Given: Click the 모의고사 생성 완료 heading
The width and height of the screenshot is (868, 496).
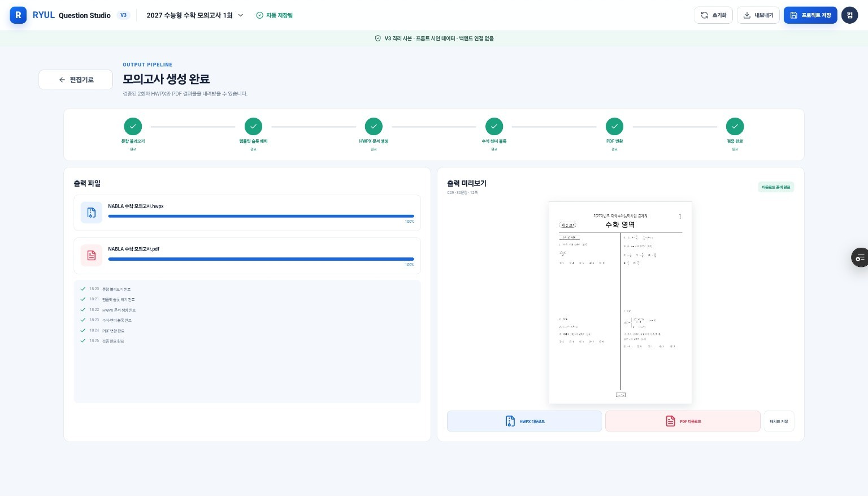Looking at the screenshot, I should coord(166,79).
